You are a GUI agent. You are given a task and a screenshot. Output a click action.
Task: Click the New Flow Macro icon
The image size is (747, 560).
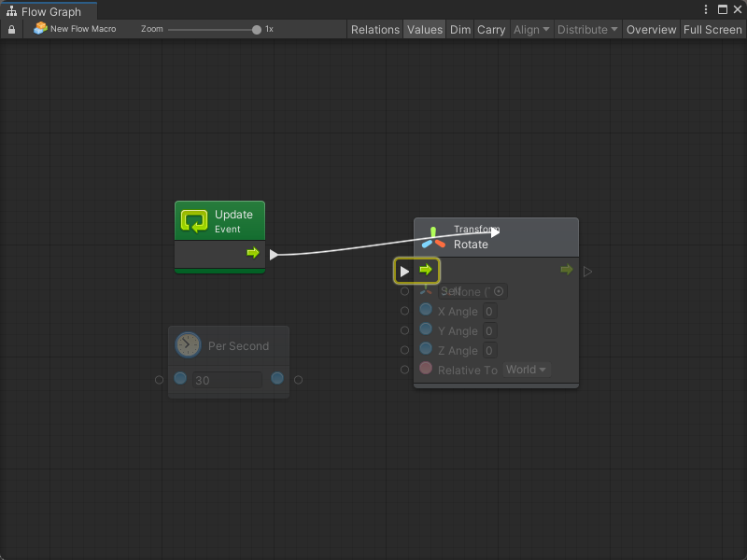coord(40,29)
